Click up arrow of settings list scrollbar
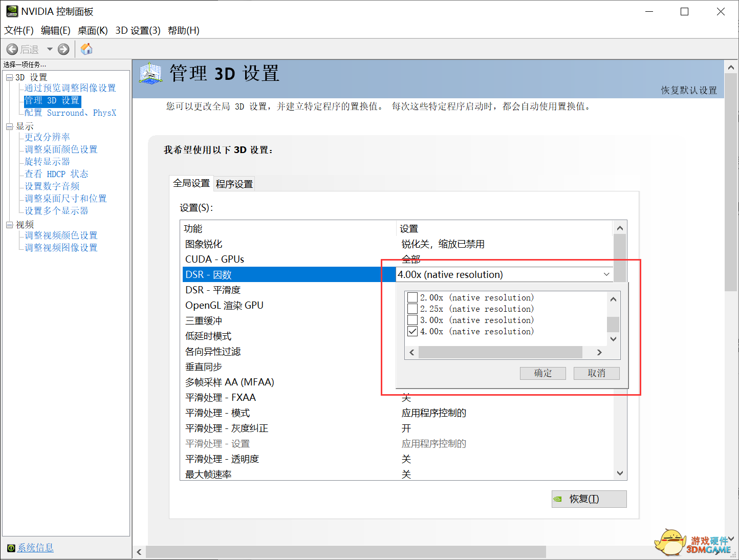The width and height of the screenshot is (739, 560). pyautogui.click(x=620, y=228)
